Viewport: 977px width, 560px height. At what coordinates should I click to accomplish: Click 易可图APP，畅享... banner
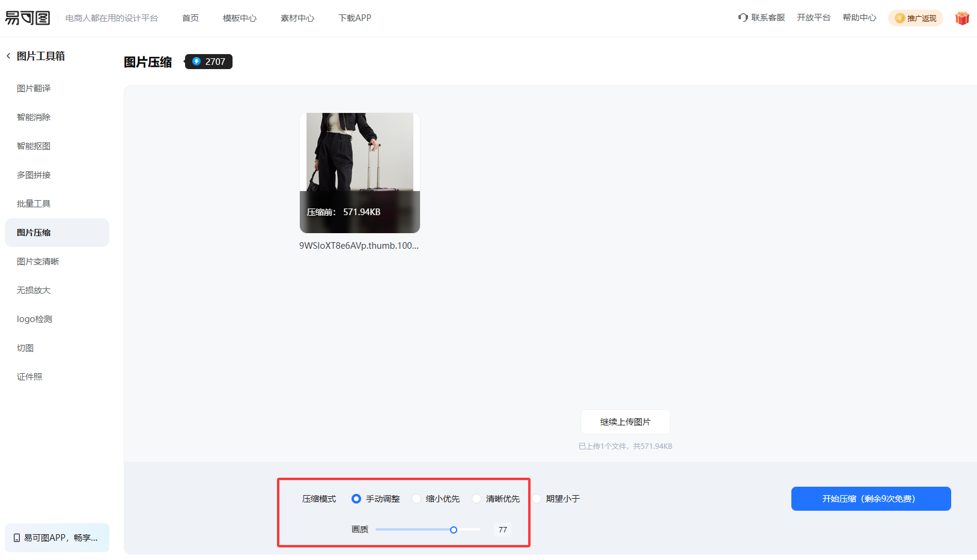coord(57,538)
